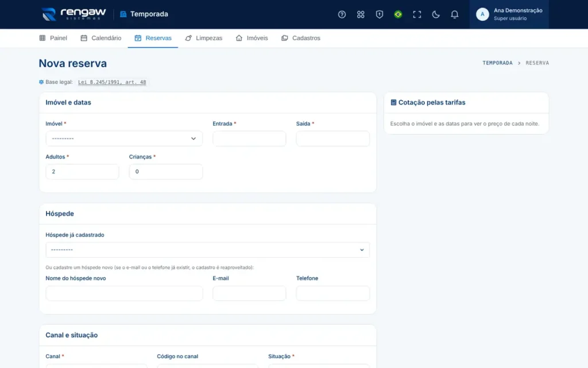Enter fullscreen with the expand icon

pyautogui.click(x=417, y=14)
